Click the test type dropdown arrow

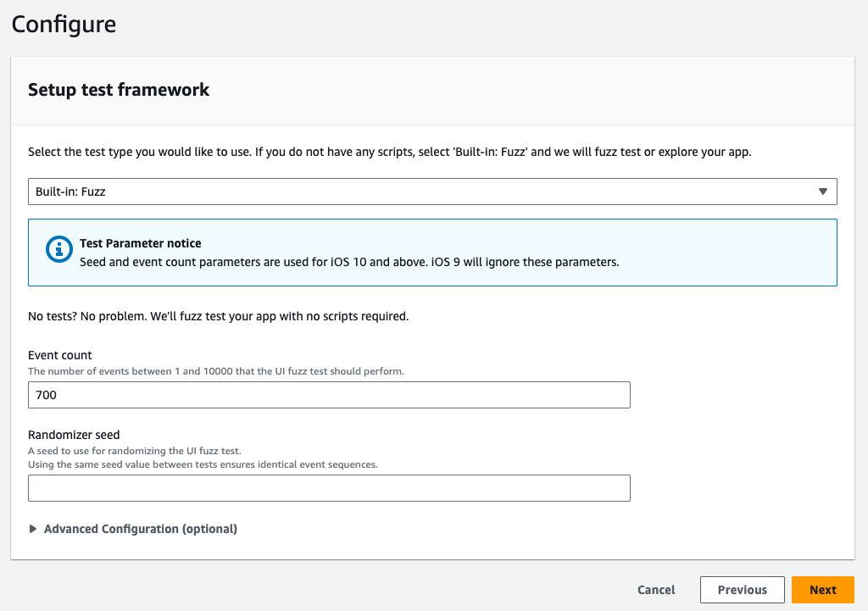click(822, 192)
